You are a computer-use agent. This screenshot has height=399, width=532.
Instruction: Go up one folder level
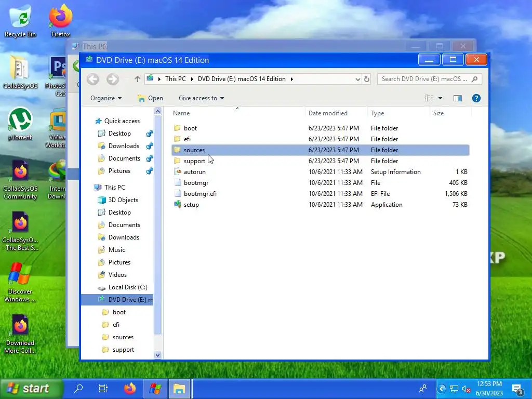(x=137, y=79)
